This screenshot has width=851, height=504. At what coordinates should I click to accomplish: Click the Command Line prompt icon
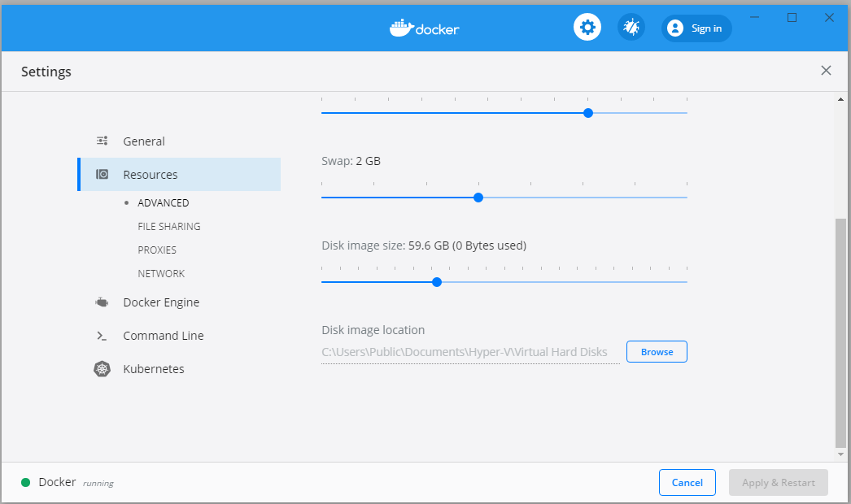[102, 336]
